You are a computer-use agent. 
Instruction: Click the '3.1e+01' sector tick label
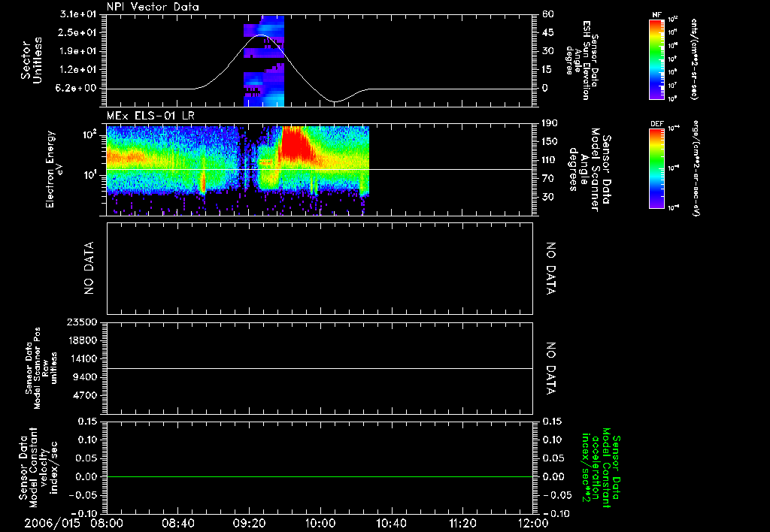pos(77,14)
